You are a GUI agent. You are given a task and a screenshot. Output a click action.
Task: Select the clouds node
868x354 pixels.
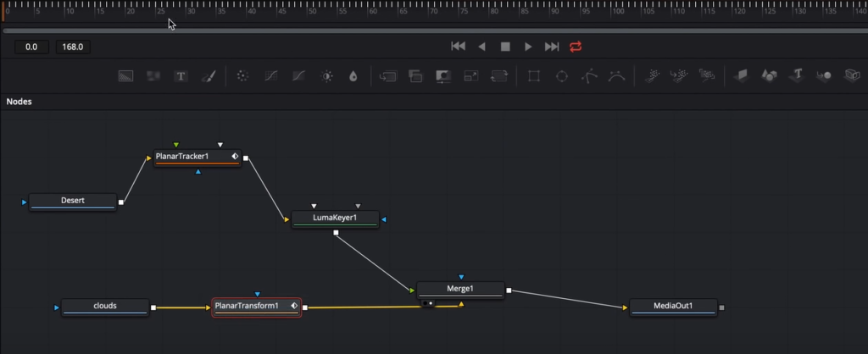(104, 307)
